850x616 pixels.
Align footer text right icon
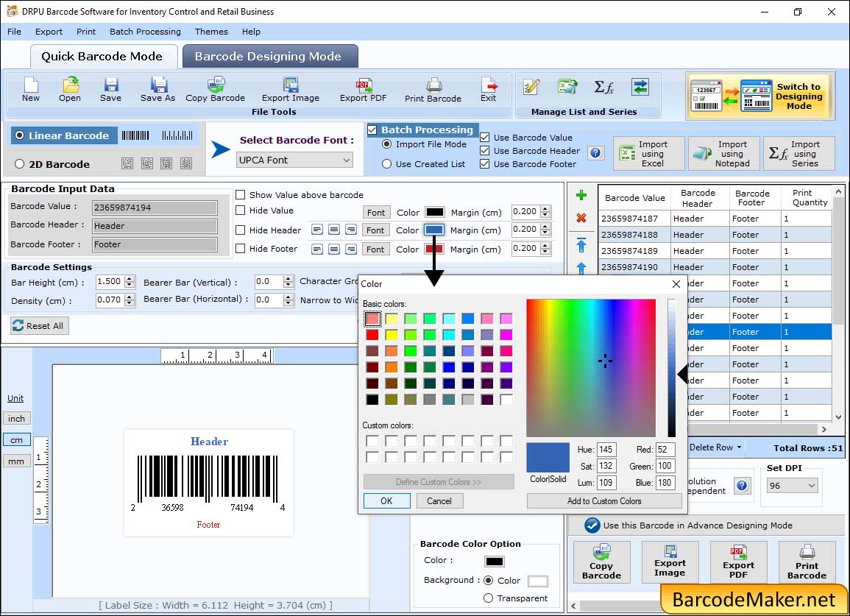351,249
